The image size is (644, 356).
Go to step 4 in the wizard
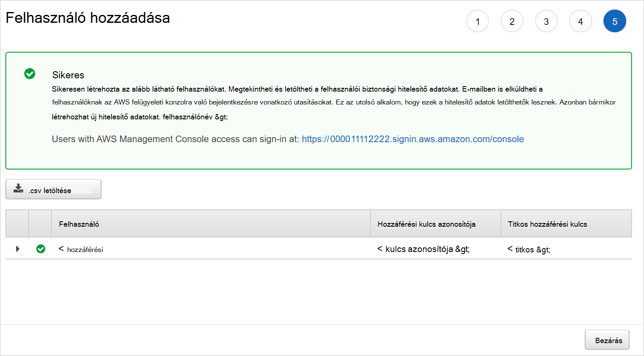[580, 21]
